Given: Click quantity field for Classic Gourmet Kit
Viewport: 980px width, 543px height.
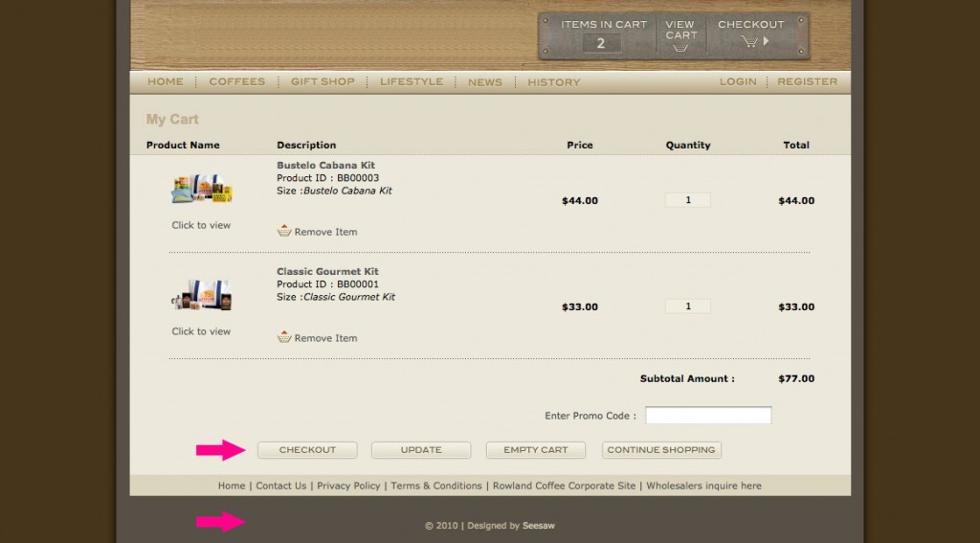Looking at the screenshot, I should point(688,306).
